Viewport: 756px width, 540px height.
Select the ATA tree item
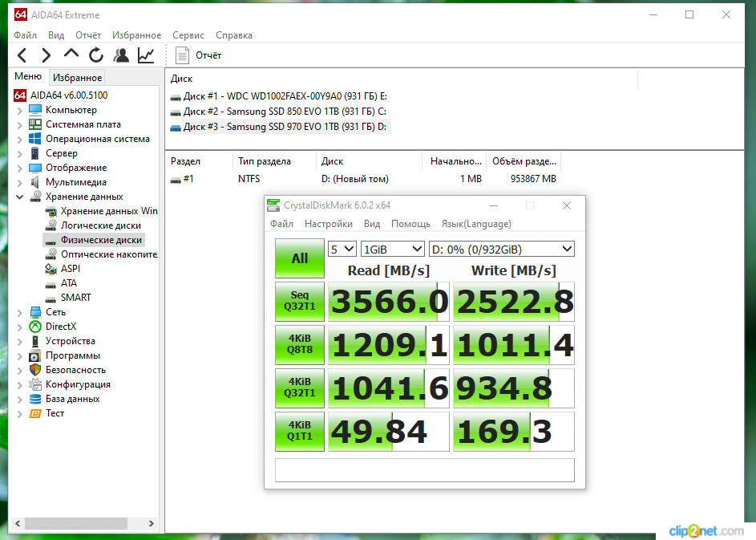pyautogui.click(x=61, y=283)
